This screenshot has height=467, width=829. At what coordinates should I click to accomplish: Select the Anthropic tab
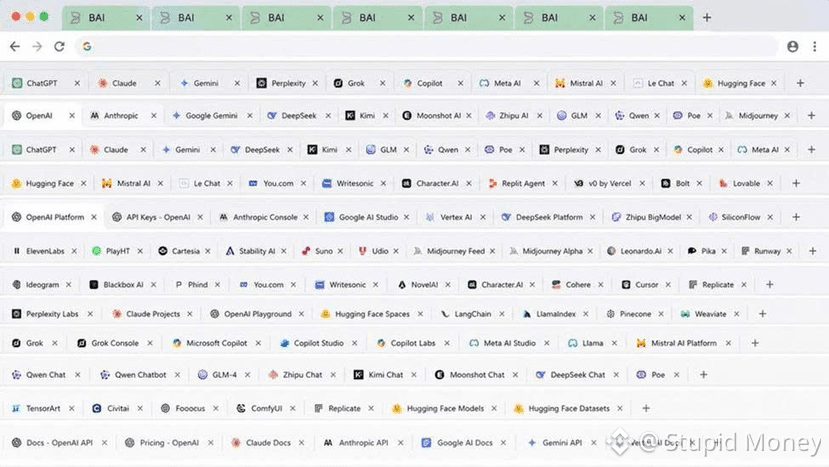click(x=121, y=115)
